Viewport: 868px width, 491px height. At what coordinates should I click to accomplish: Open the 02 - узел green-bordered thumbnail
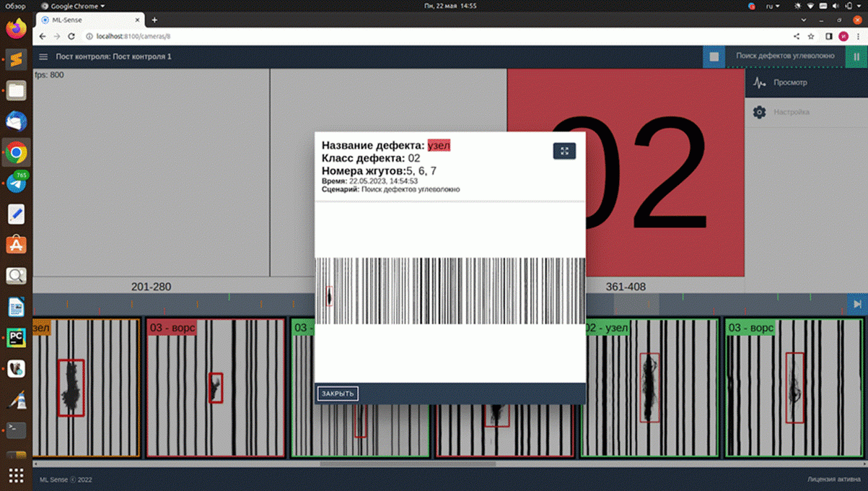click(649, 388)
